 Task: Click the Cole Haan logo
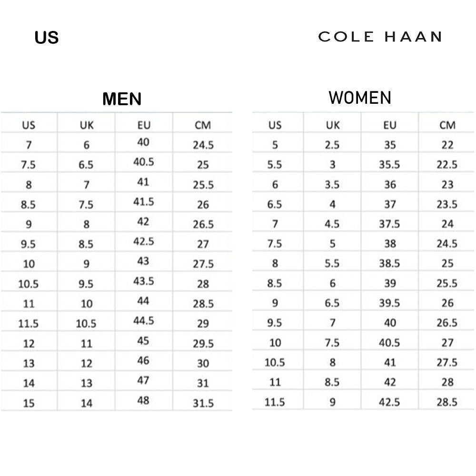[x=380, y=37]
